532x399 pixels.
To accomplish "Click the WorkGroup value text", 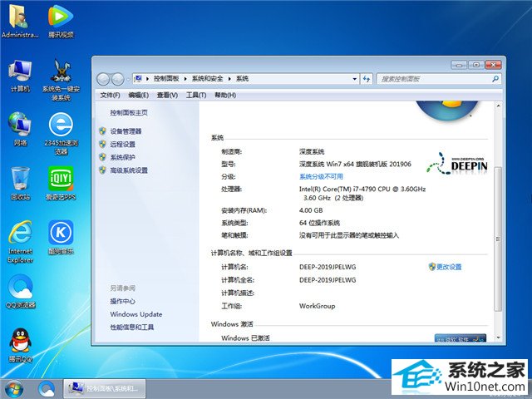I will point(317,306).
